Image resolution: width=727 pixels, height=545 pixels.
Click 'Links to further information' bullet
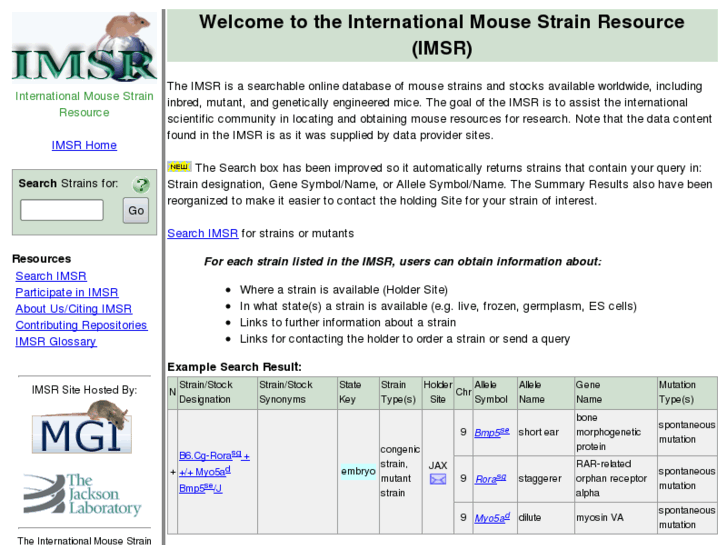tap(348, 322)
